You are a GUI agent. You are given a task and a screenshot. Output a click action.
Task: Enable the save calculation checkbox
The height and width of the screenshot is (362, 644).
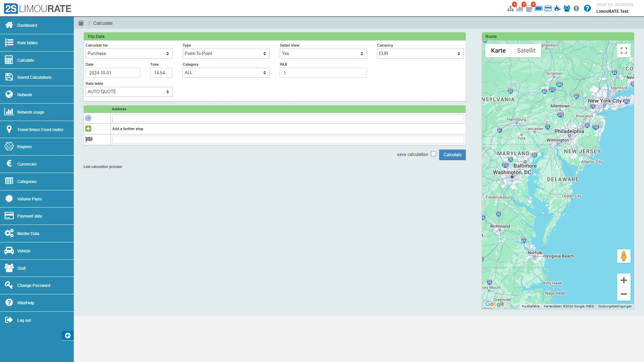(x=434, y=154)
